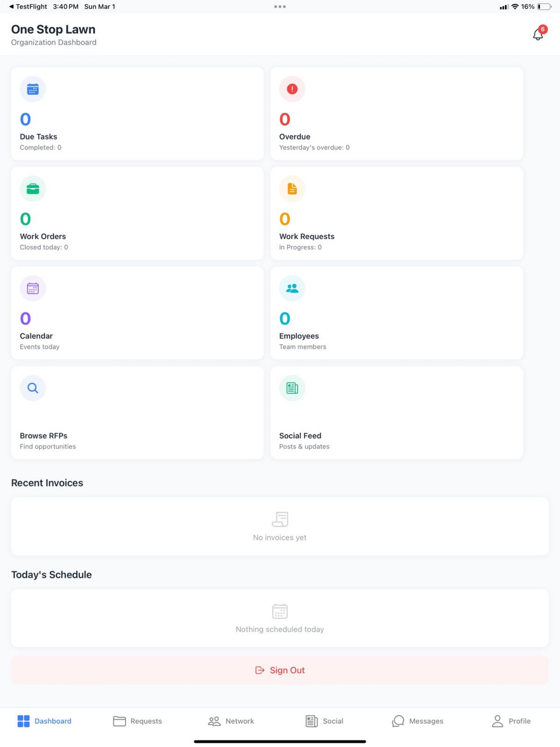Click the 'Recent Invoices' heading
560x747 pixels.
pos(47,483)
